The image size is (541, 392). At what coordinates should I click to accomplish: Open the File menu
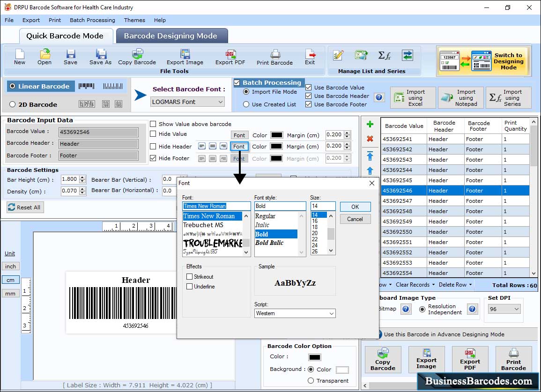point(9,20)
